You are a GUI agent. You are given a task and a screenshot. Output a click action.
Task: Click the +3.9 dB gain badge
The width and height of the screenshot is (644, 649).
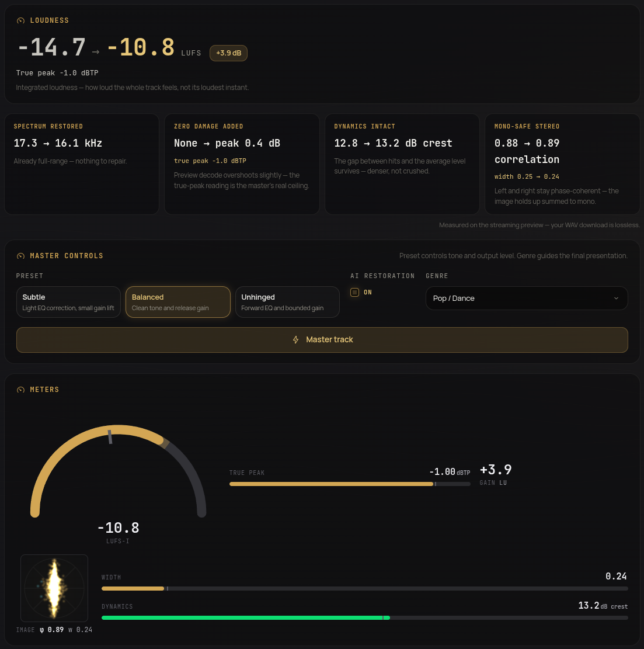pos(228,53)
